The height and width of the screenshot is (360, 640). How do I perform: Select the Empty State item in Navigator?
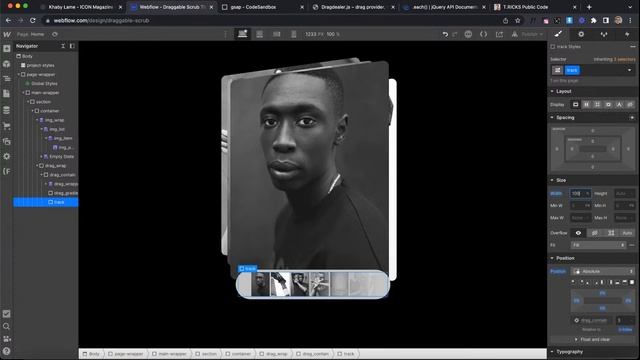pyautogui.click(x=61, y=157)
